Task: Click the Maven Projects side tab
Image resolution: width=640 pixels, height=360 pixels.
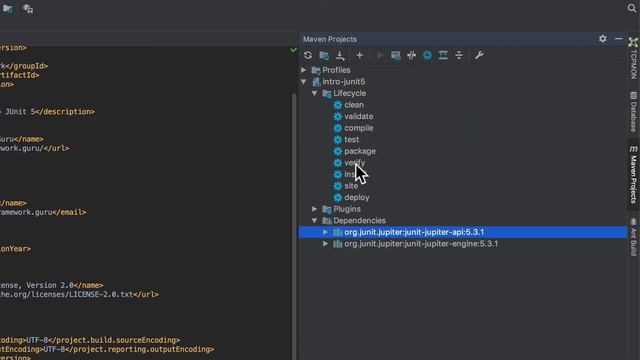Action: tap(633, 175)
